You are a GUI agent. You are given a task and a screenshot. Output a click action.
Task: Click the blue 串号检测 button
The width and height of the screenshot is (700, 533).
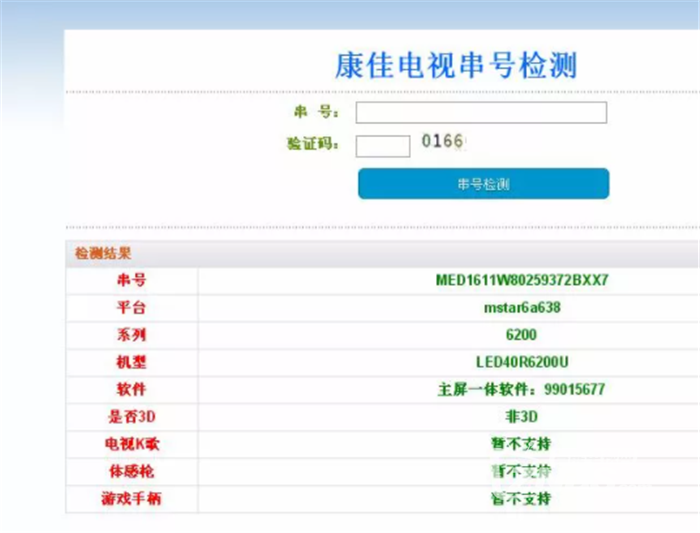[x=483, y=183]
